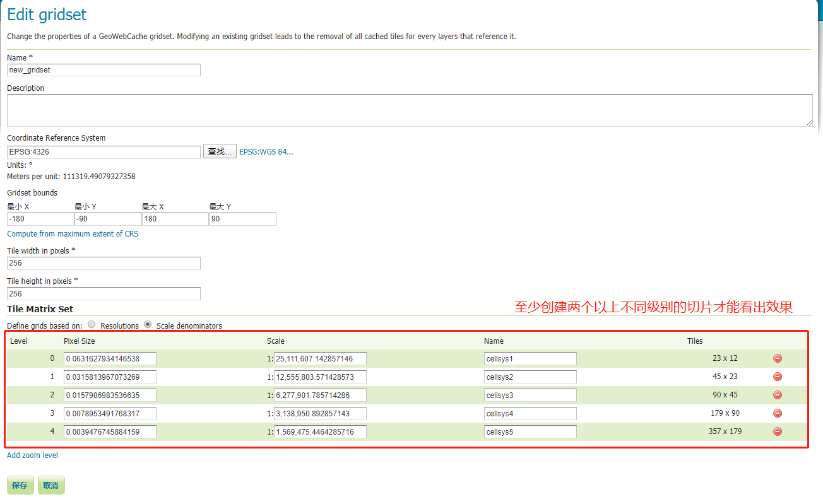This screenshot has height=504, width=823.
Task: Click the 最大 X field with 180
Action: pyautogui.click(x=175, y=219)
